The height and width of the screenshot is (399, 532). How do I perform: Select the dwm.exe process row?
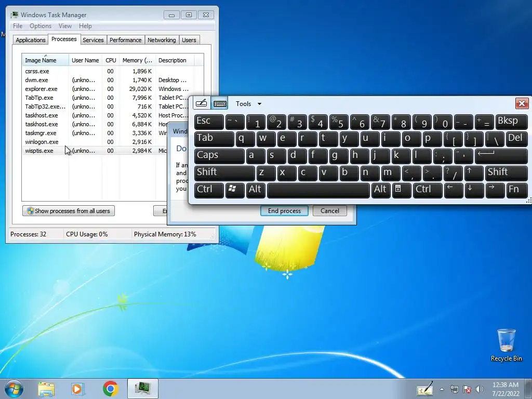tap(113, 80)
